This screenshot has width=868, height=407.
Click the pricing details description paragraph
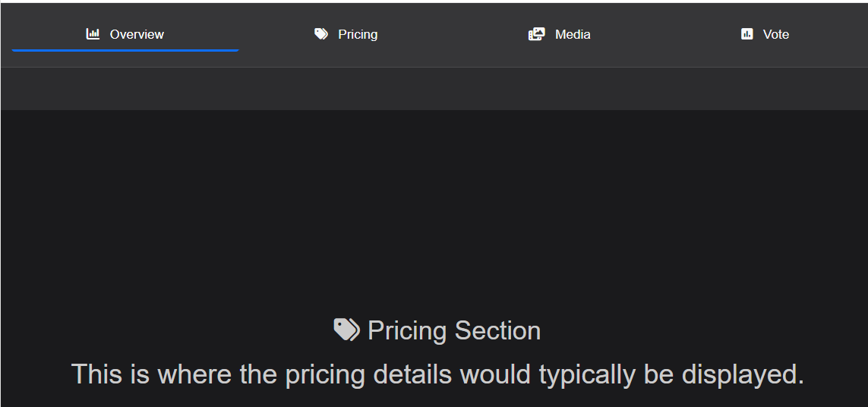coord(437,374)
